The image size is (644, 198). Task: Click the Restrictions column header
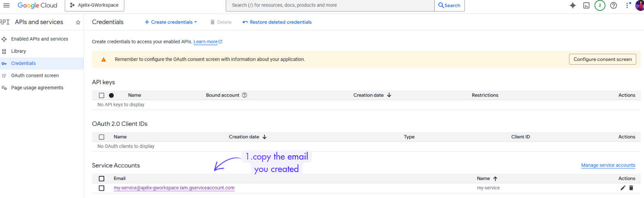[x=485, y=95]
